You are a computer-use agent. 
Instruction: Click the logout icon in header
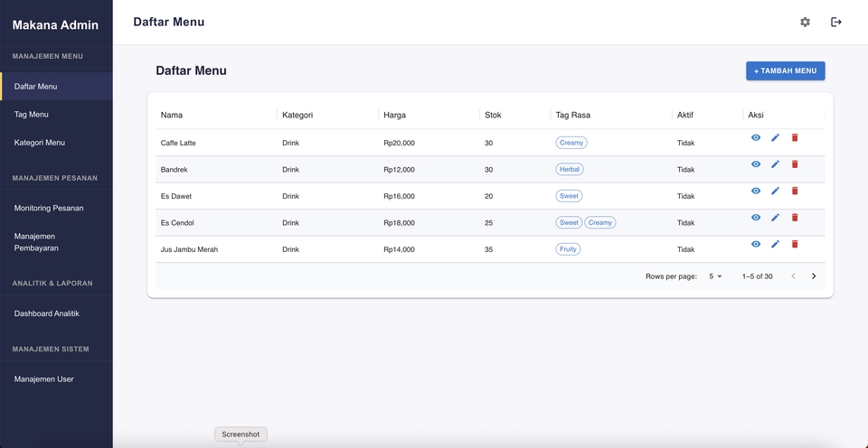pyautogui.click(x=836, y=23)
